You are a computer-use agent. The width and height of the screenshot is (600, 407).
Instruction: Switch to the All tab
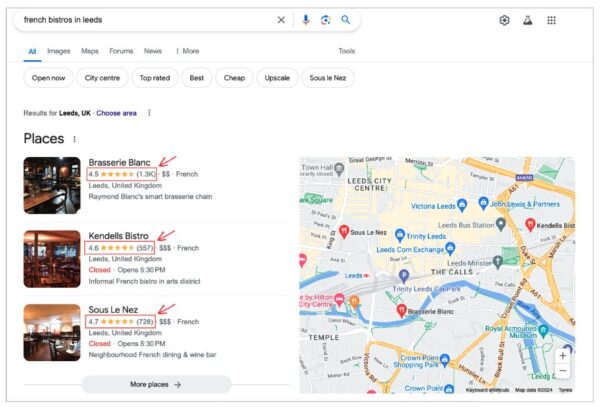32,51
